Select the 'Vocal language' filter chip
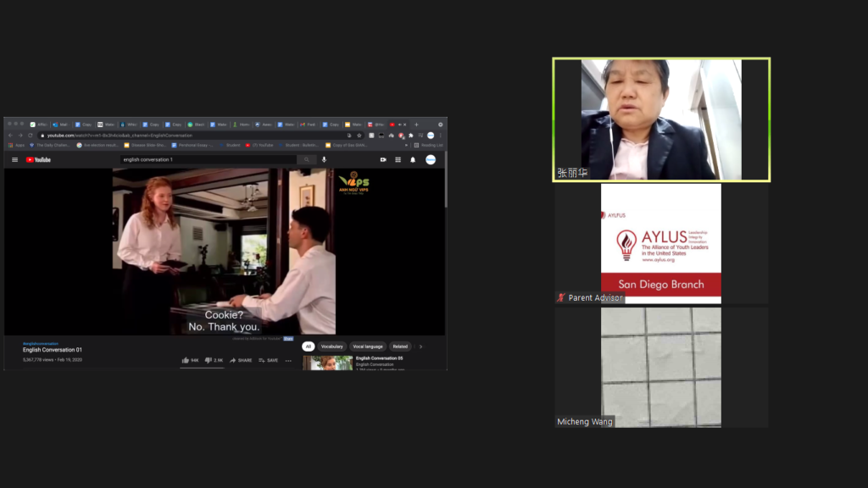 click(368, 347)
